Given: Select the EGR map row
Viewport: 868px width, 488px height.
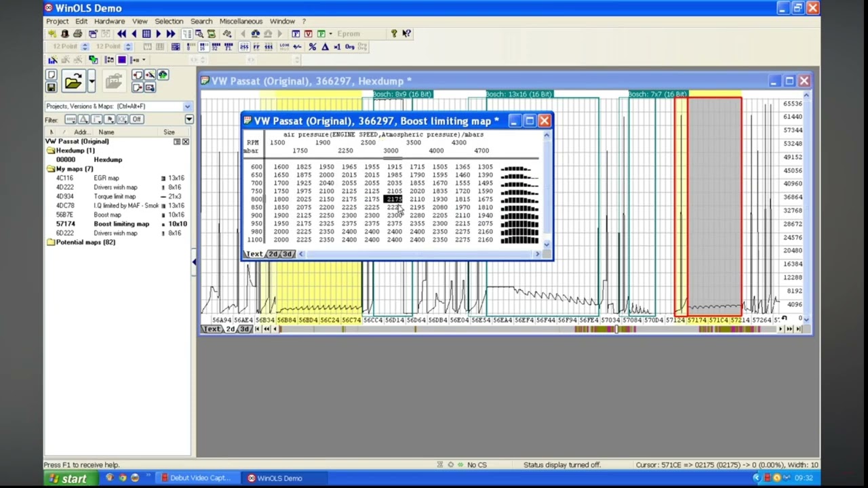Looking at the screenshot, I should 118,178.
